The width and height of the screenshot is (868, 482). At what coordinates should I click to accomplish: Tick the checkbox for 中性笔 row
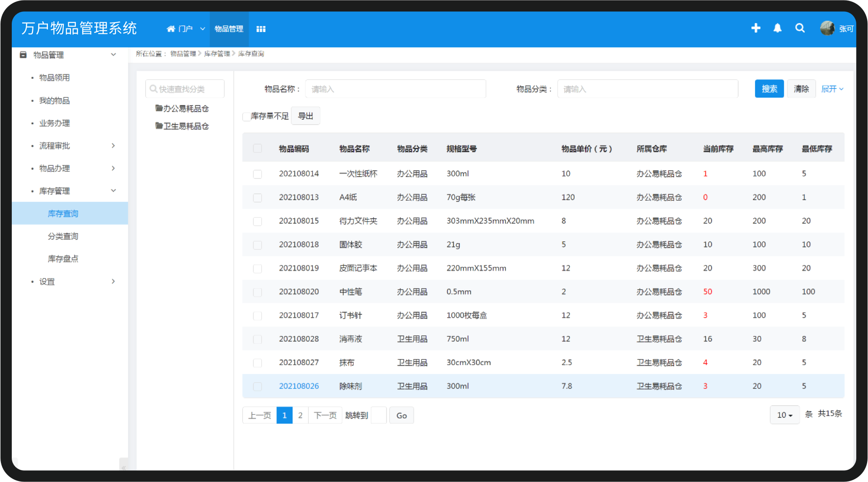pos(257,292)
